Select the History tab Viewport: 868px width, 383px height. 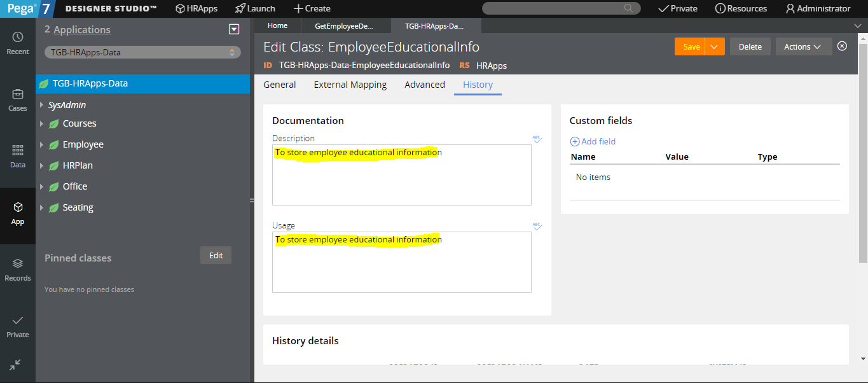478,85
